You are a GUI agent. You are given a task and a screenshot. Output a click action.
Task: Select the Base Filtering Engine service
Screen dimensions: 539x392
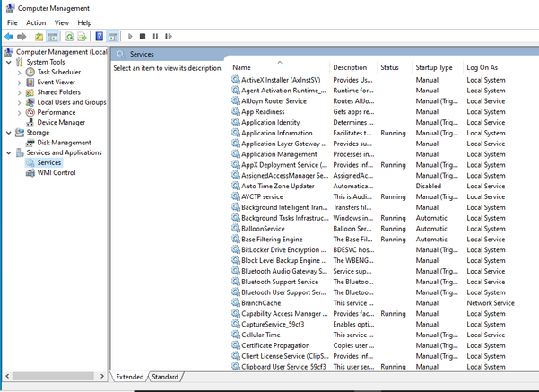pos(272,240)
